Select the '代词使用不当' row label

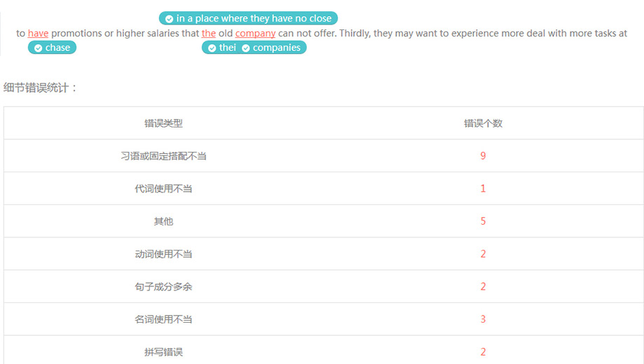163,189
